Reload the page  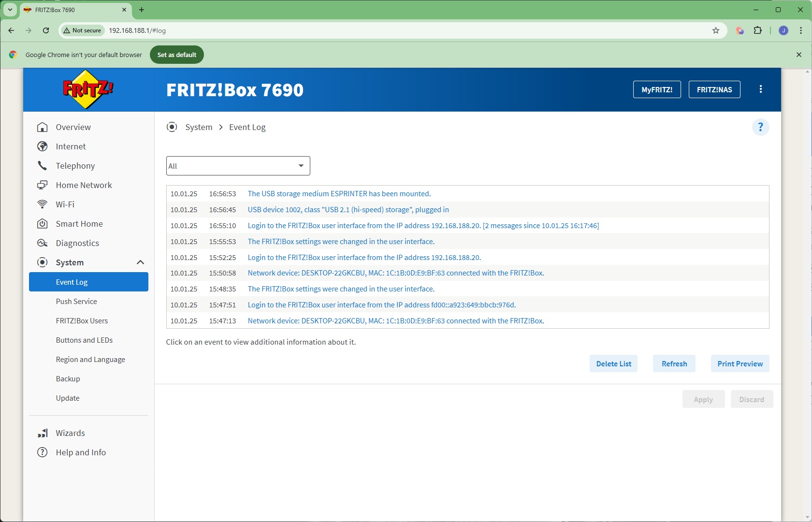tap(46, 30)
